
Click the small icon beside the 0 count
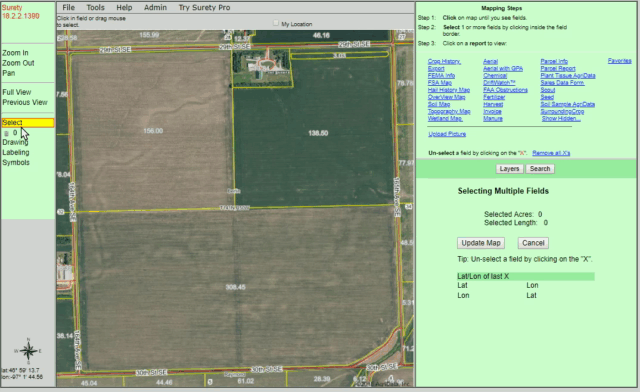click(6, 134)
